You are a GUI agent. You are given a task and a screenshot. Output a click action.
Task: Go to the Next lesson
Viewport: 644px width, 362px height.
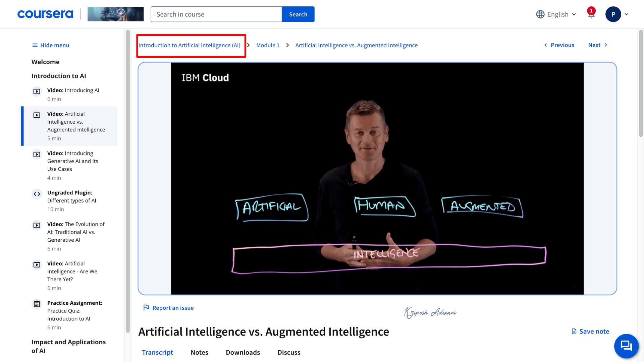pyautogui.click(x=598, y=45)
